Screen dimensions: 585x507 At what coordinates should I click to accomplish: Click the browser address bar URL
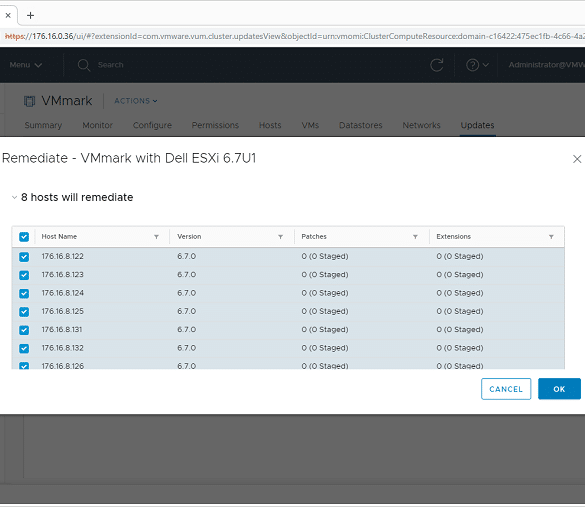294,36
